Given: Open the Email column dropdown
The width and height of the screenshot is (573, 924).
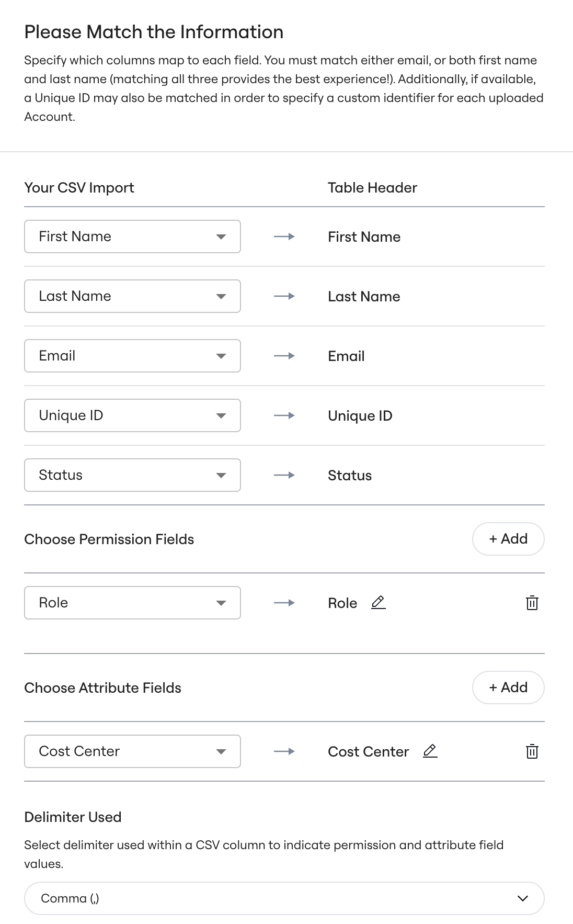Looking at the screenshot, I should 132,356.
